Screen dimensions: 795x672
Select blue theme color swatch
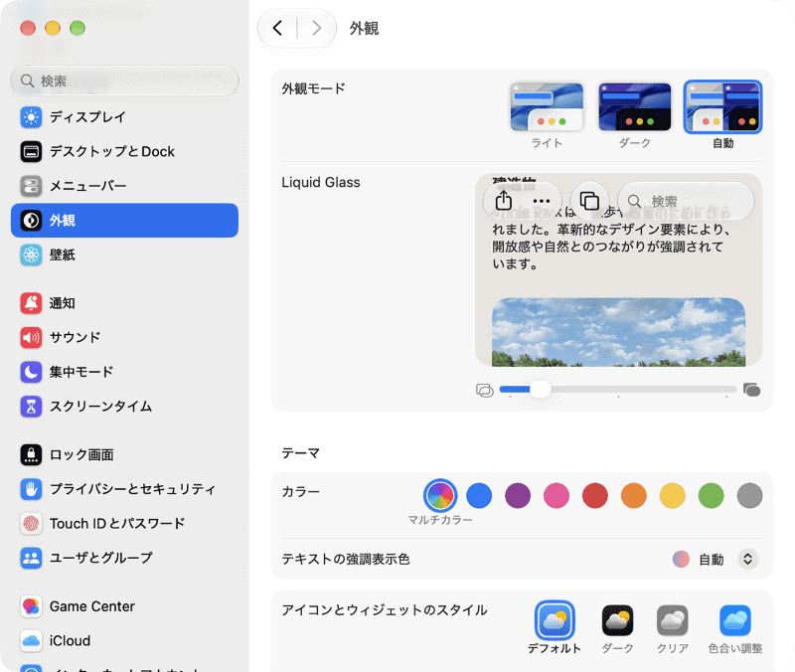(479, 495)
